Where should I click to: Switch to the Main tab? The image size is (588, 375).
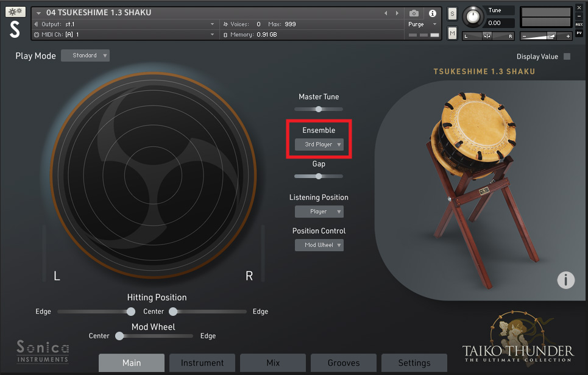[x=132, y=363]
